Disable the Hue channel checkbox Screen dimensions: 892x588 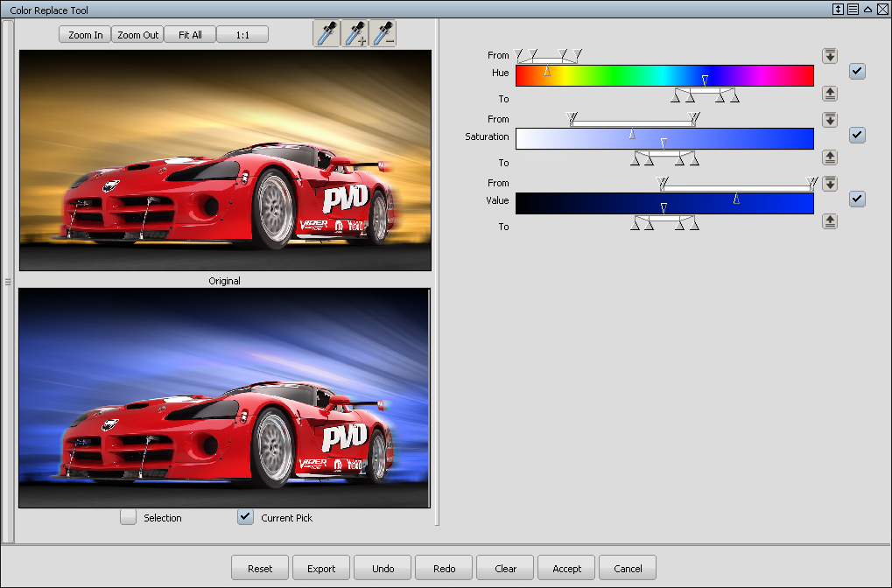857,72
